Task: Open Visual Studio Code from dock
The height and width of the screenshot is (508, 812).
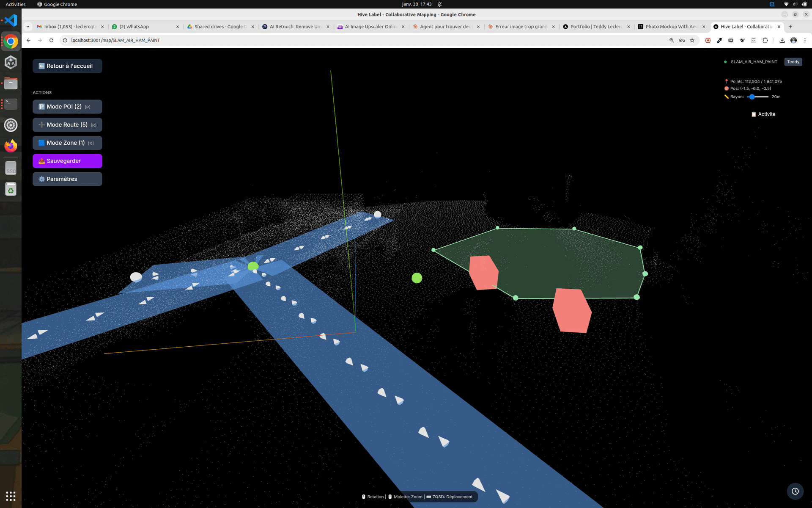Action: click(x=11, y=20)
